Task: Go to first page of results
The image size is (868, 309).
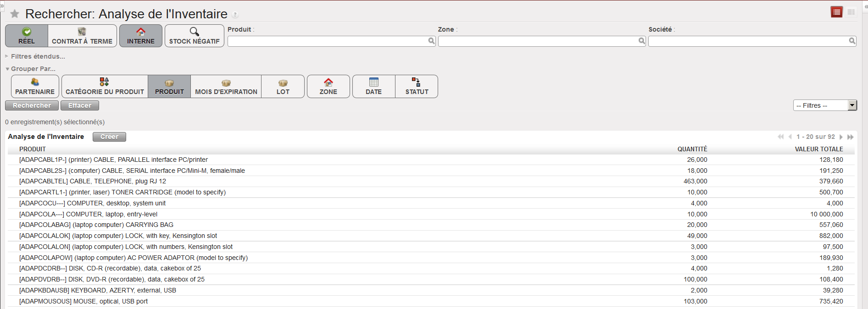Action: point(781,137)
